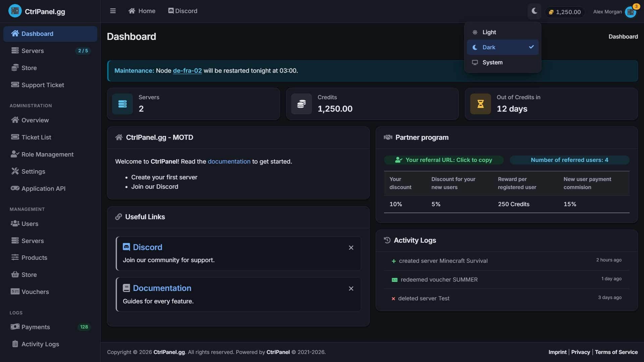Click the Dashboard breadcrumb at top right
644x362 pixels.
[x=623, y=37]
